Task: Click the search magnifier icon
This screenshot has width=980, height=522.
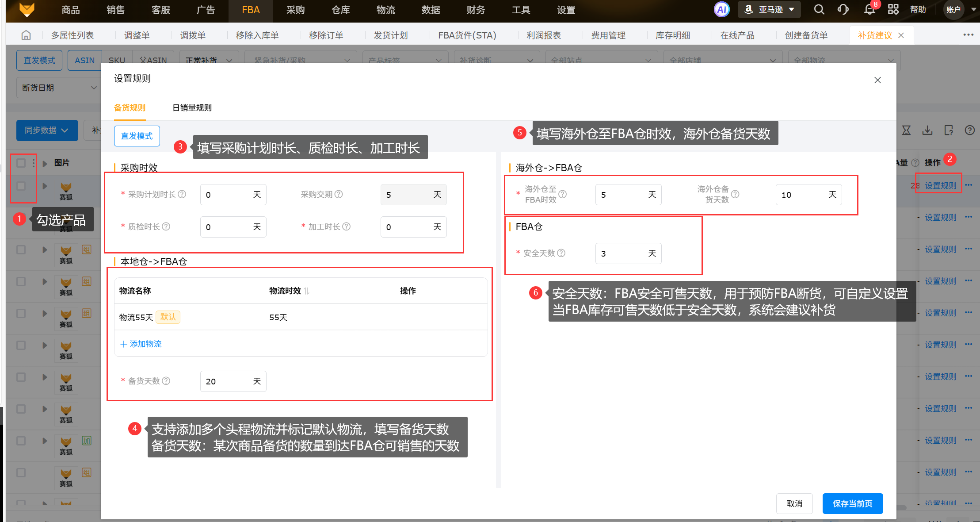Action: tap(819, 10)
